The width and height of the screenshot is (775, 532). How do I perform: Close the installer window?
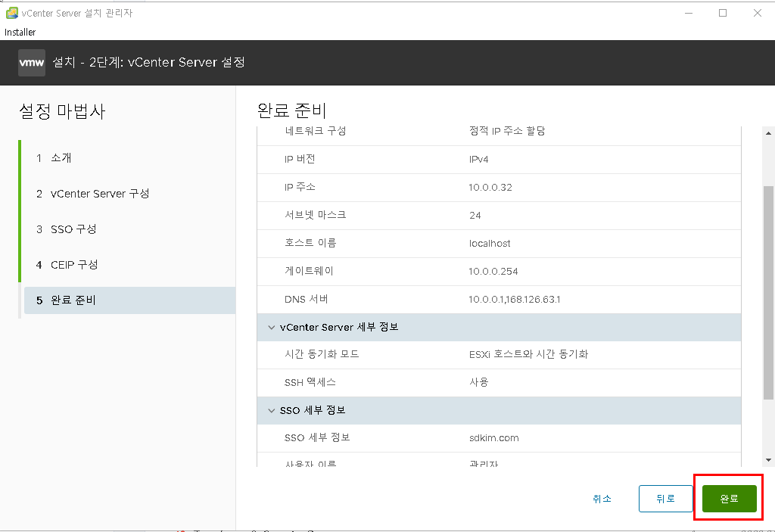pyautogui.click(x=757, y=14)
